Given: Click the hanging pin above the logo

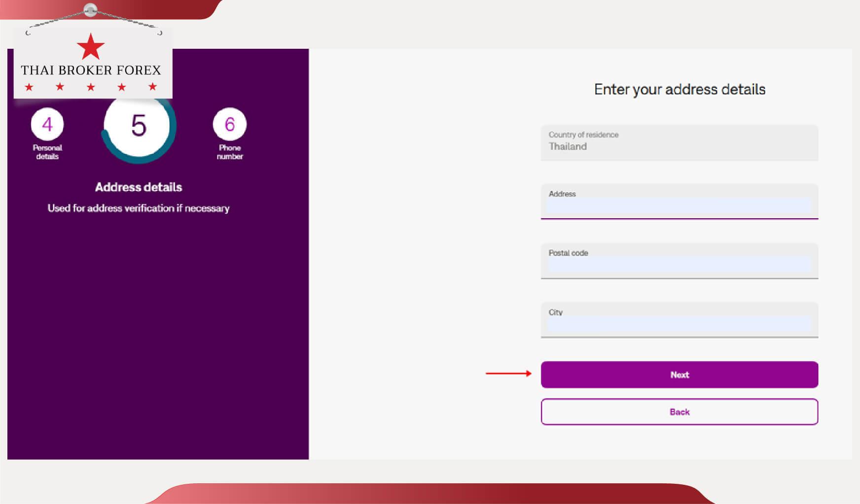Looking at the screenshot, I should [x=90, y=9].
